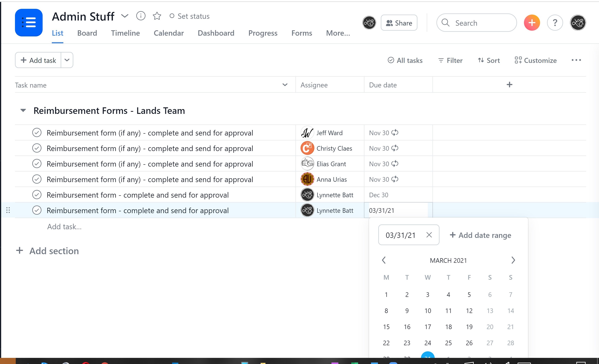This screenshot has height=364, width=599.
Task: Open the Filter options
Action: (x=450, y=60)
